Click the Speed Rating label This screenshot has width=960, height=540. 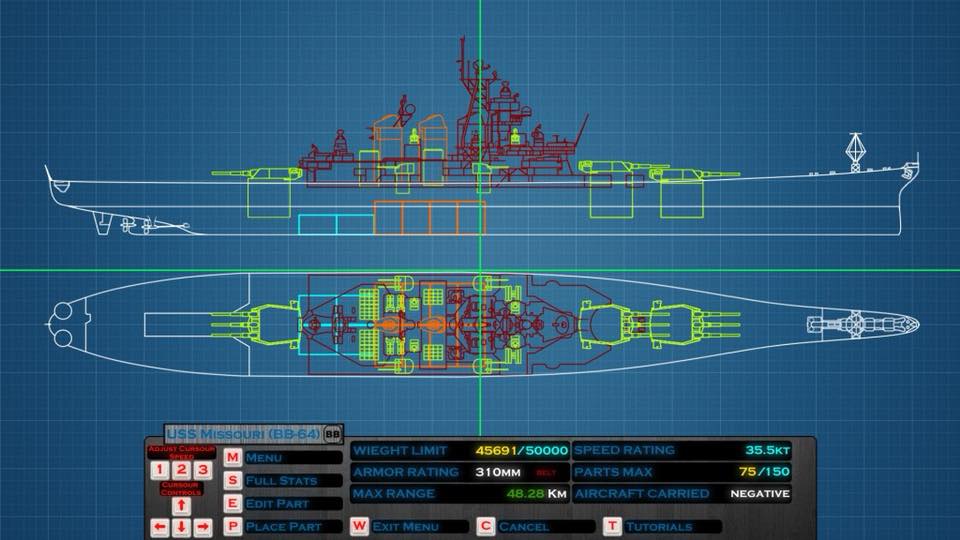[x=624, y=450]
